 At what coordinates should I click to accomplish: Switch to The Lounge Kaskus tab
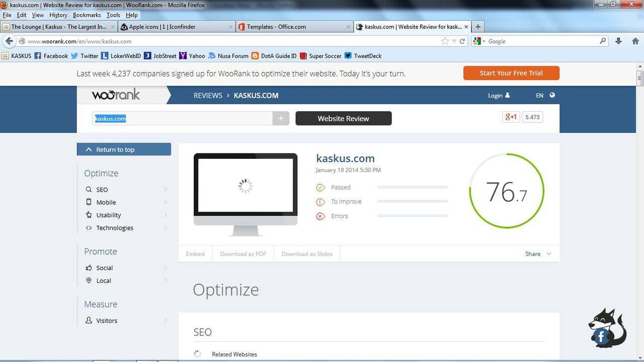click(58, 27)
